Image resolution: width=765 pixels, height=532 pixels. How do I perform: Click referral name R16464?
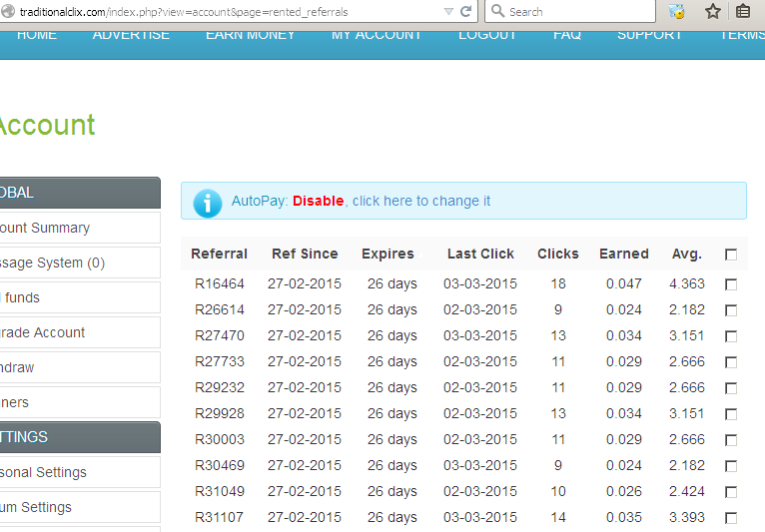[219, 283]
